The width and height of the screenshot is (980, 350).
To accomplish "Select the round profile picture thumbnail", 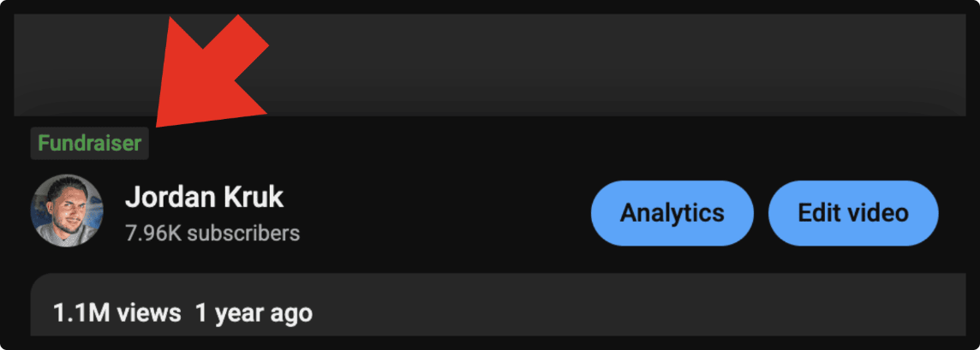I will tap(67, 210).
